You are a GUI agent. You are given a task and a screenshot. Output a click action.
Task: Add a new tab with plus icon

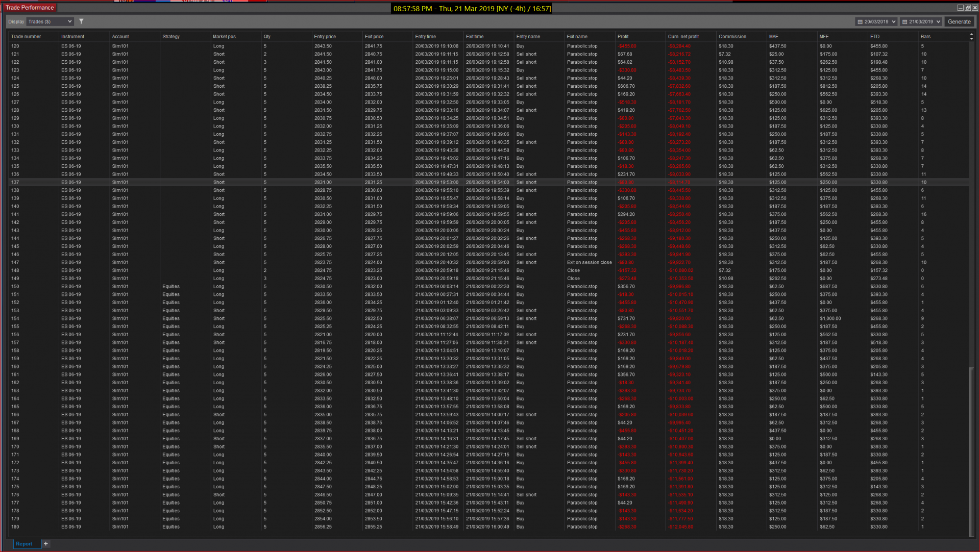click(45, 544)
